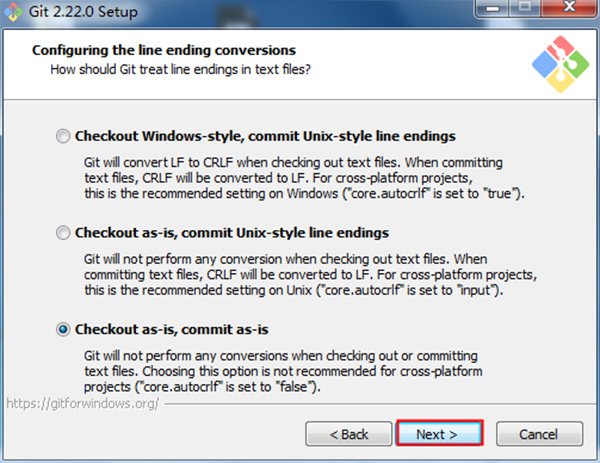Go back with the Back button
Screen dimensions: 600x463
(x=349, y=434)
